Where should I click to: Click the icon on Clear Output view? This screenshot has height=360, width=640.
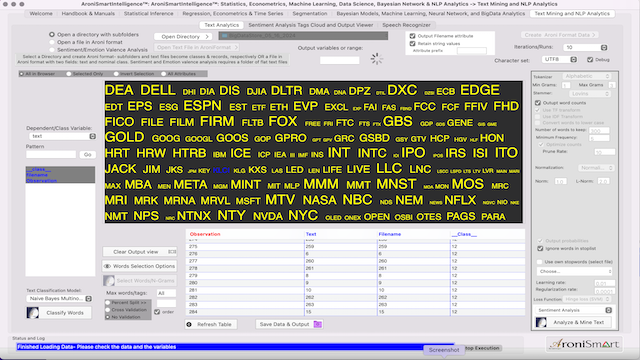point(172,252)
